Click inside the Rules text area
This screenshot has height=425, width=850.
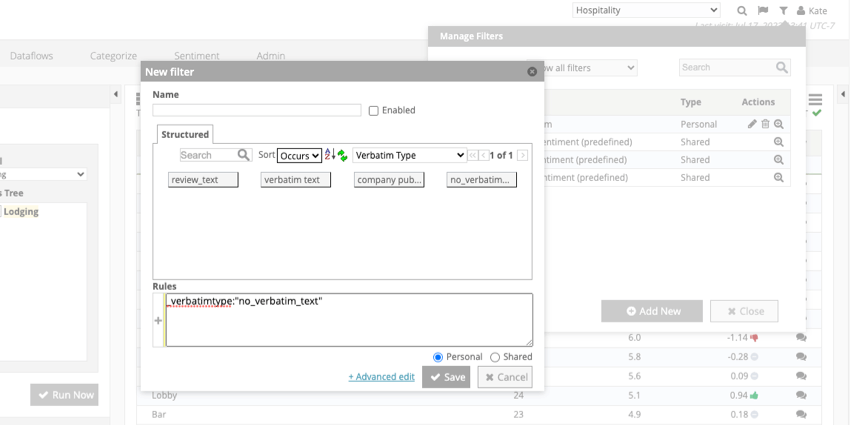pyautogui.click(x=349, y=320)
